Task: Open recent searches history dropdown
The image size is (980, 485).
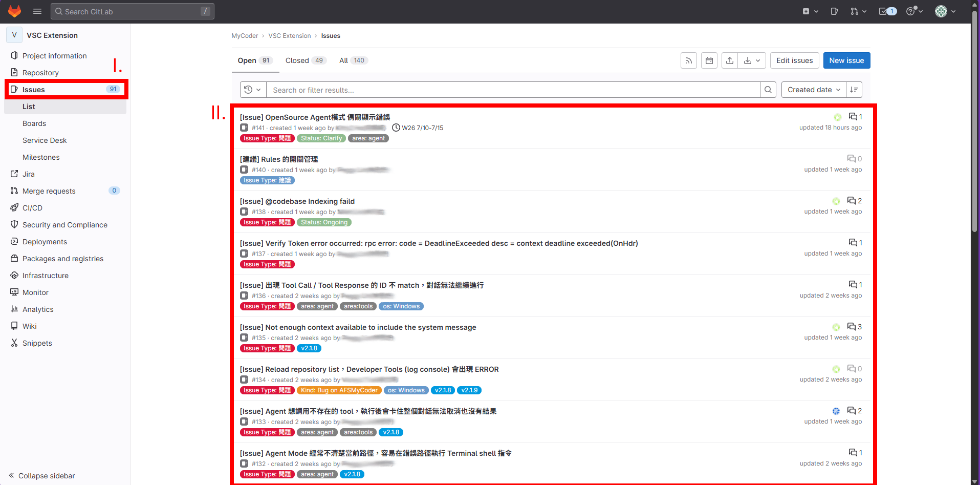Action: (x=253, y=90)
